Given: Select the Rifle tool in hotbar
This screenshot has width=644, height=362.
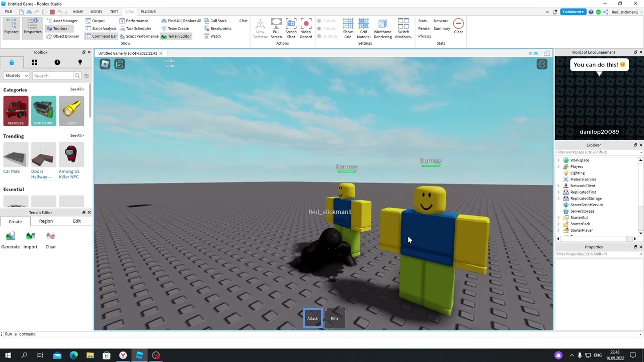Looking at the screenshot, I should 335,318.
